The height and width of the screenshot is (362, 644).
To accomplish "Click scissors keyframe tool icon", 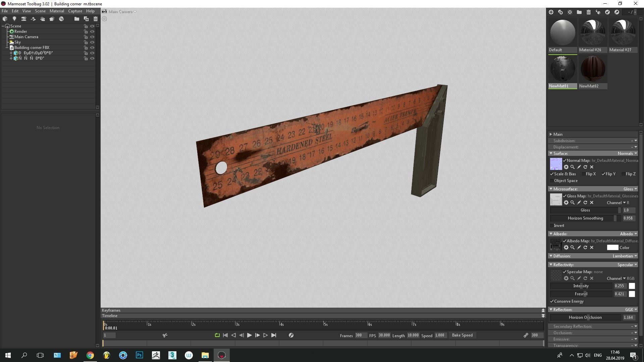I will (x=165, y=335).
